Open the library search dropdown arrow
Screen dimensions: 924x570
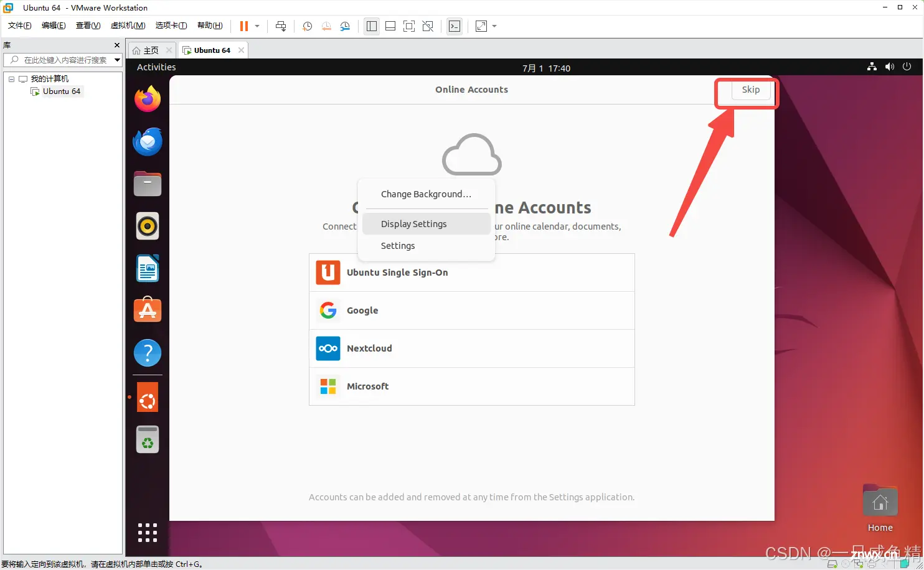[117, 60]
